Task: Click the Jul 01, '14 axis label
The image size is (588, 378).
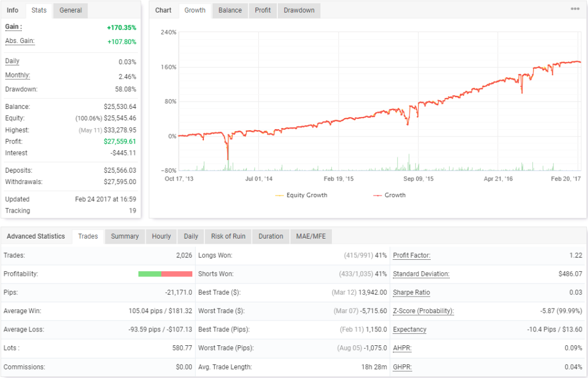Action: point(259,179)
